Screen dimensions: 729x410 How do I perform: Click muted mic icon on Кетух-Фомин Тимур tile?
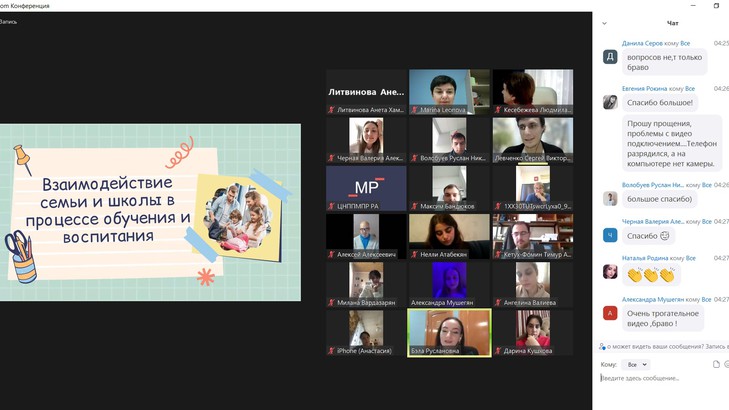pos(498,254)
